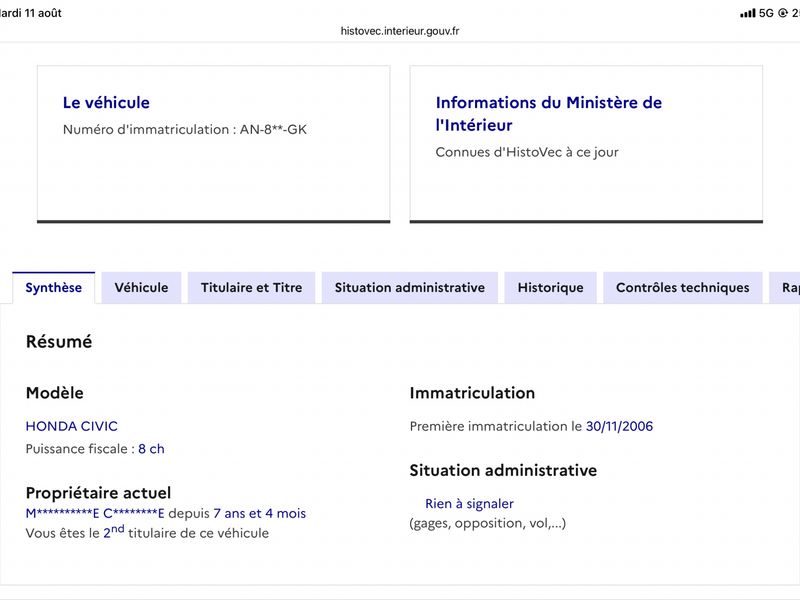Click the Immatriculation heading
Screen dimensions: 800x600
click(472, 393)
